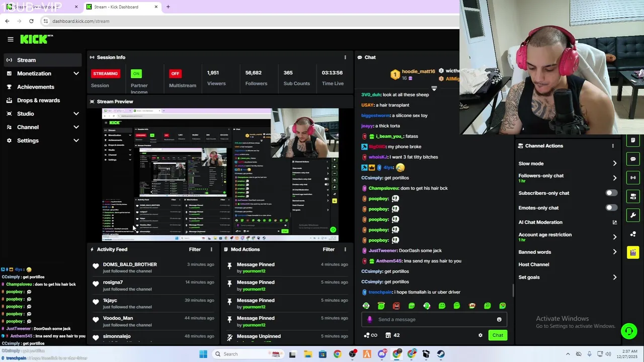Image resolution: width=644 pixels, height=362 pixels.
Task: Click the browser address bar
Action: [x=247, y=21]
